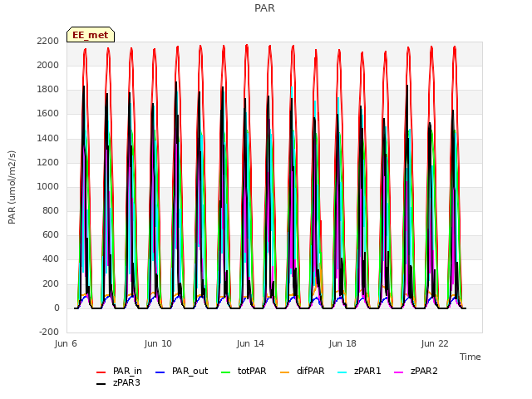This screenshot has width=532, height=399.
Task: Click the PAR chart title
Action: [264, 7]
